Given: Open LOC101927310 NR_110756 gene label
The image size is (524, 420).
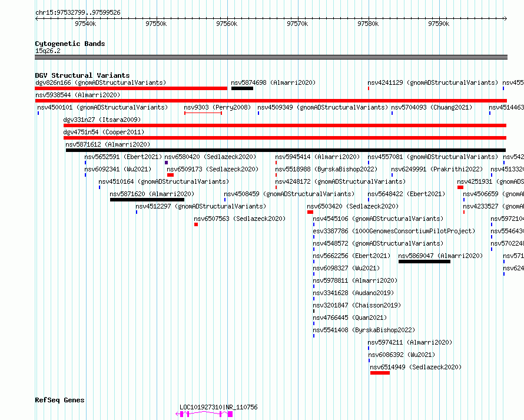Looking at the screenshot, I should pos(218,407).
